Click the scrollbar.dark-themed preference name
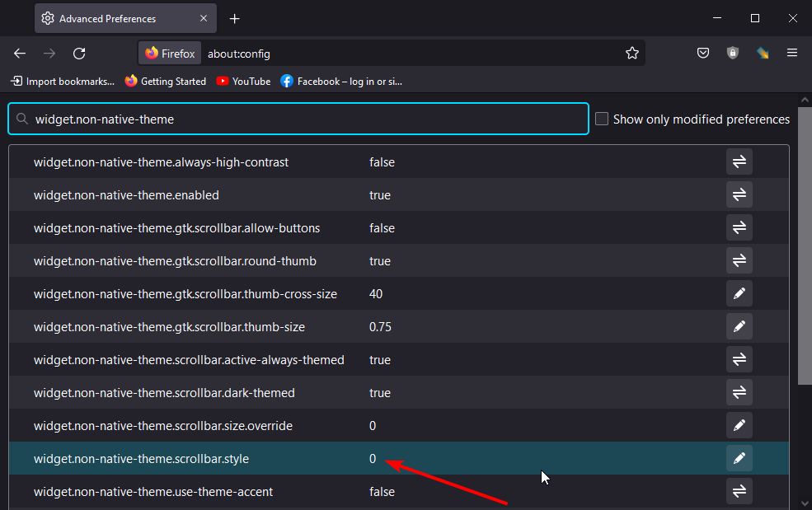Image resolution: width=812 pixels, height=510 pixels. (x=164, y=393)
